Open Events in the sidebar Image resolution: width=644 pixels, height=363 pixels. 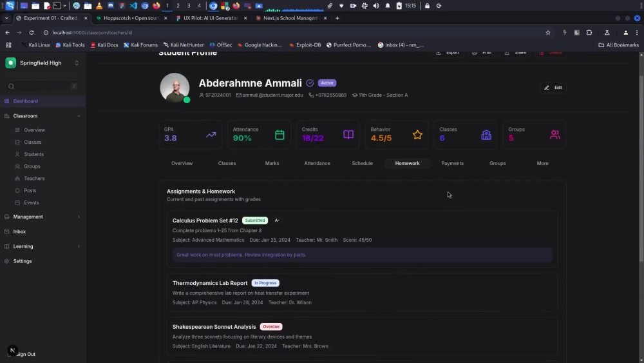coord(31,202)
